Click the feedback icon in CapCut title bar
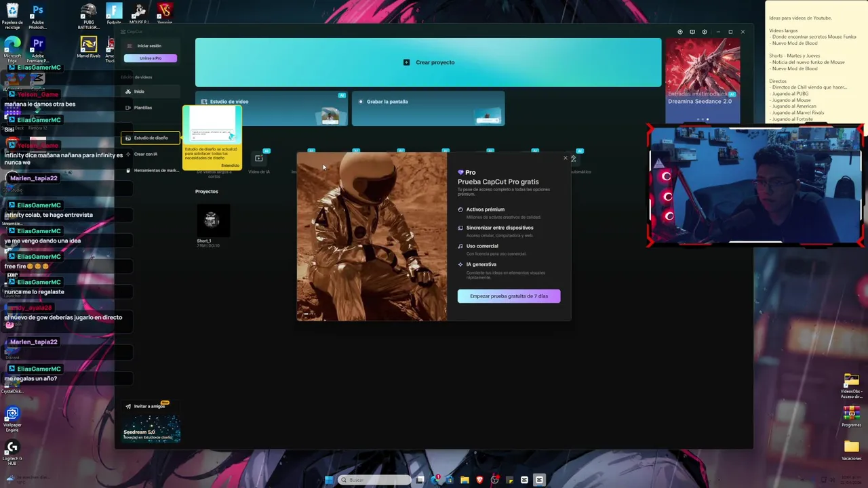The width and height of the screenshot is (868, 488). 692,32
